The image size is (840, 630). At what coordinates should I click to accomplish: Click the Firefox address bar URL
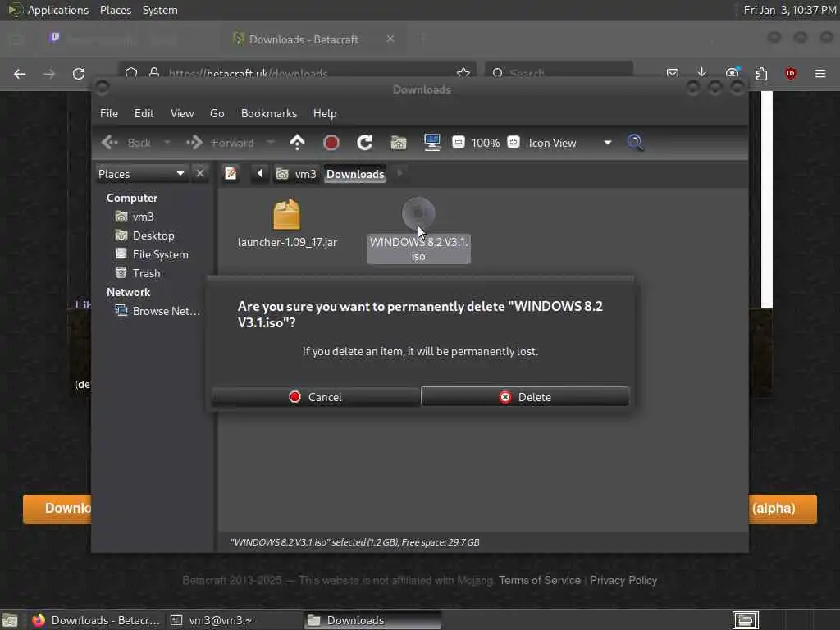pyautogui.click(x=248, y=73)
